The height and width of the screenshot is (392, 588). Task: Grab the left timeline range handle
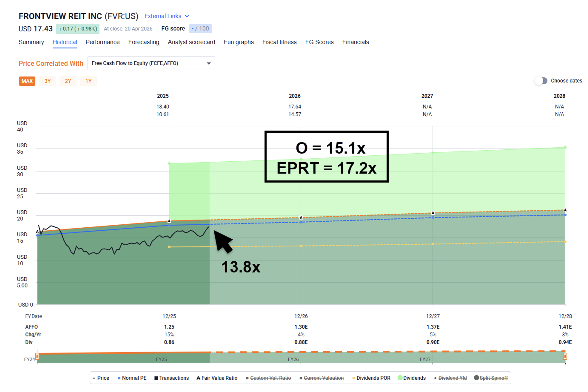pos(37,356)
